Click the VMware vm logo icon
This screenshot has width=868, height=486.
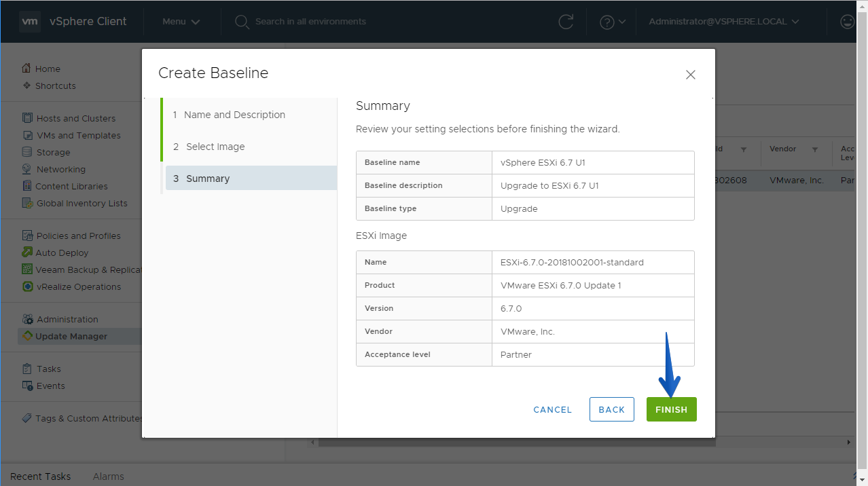point(31,22)
